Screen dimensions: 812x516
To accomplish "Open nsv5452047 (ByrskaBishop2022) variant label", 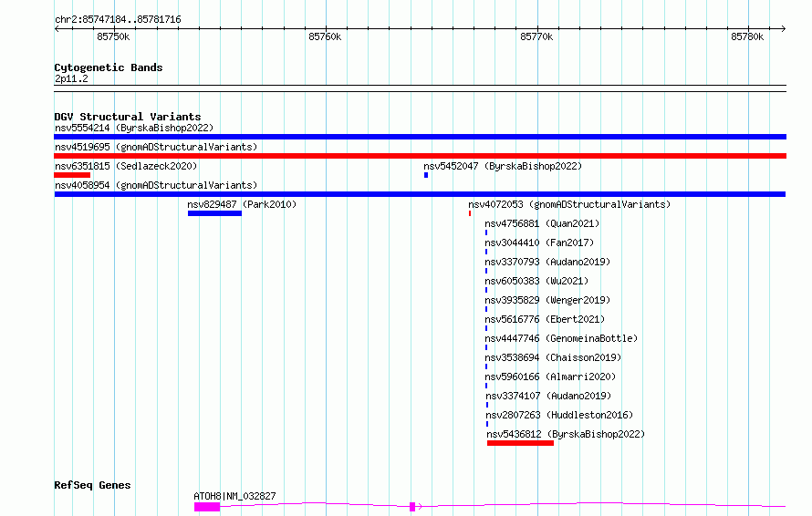I will 503,166.
